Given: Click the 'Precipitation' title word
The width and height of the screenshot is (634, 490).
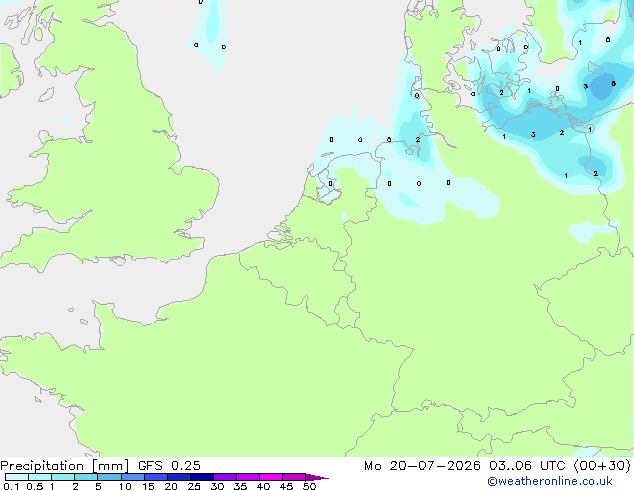Looking at the screenshot, I should [x=42, y=466].
